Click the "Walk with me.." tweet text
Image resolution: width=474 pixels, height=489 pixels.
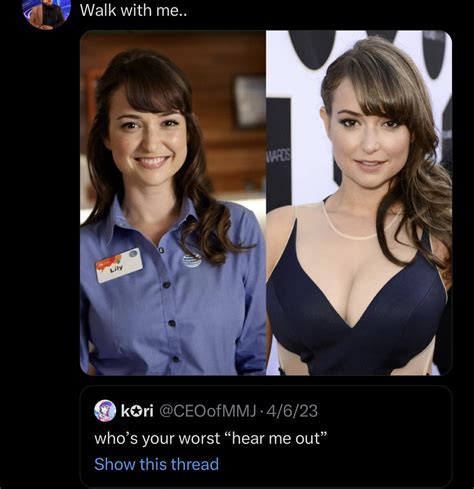(x=134, y=11)
